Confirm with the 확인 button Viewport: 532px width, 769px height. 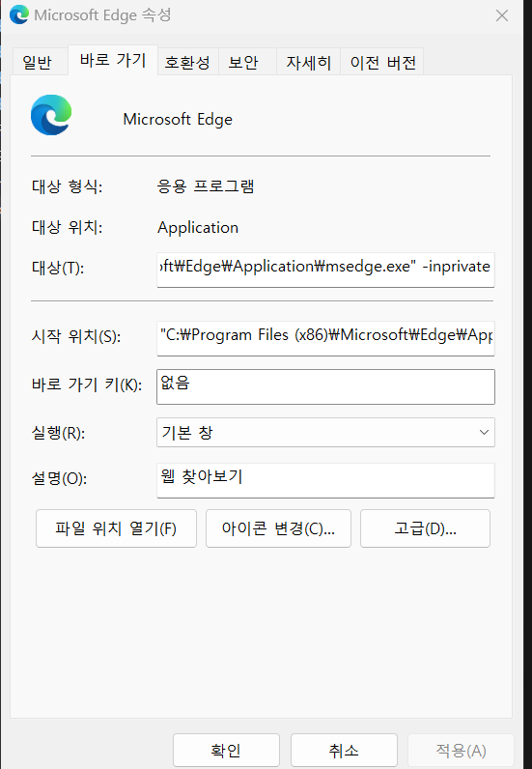(226, 750)
